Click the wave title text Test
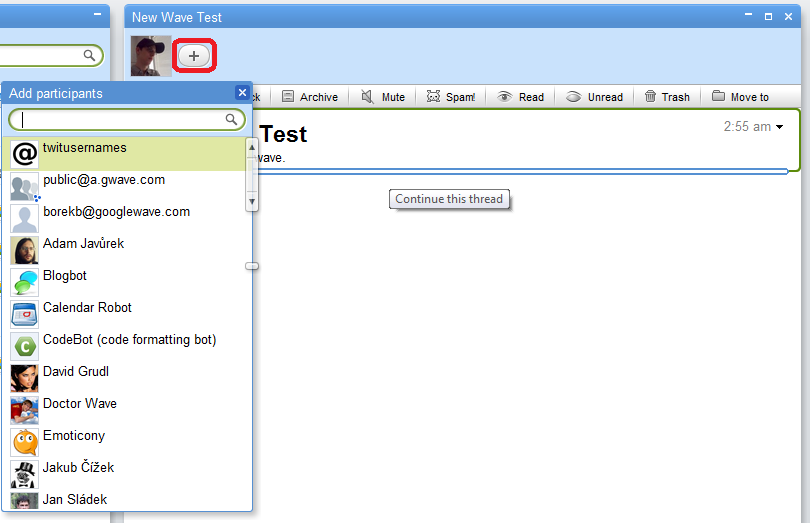This screenshot has height=523, width=810. (283, 134)
